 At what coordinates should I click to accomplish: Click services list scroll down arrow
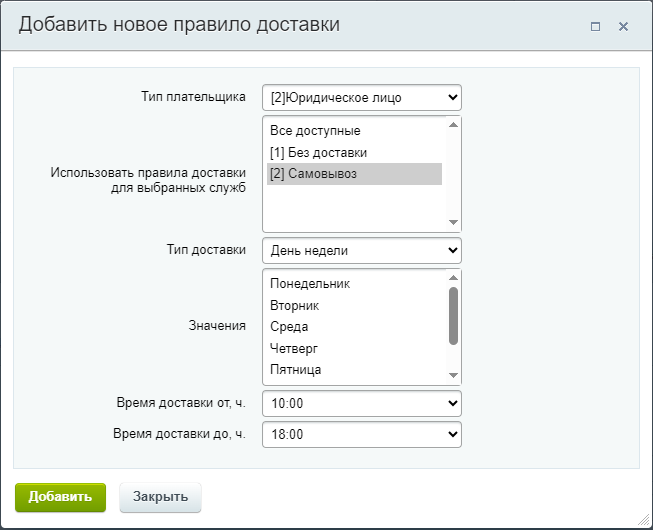(x=453, y=222)
